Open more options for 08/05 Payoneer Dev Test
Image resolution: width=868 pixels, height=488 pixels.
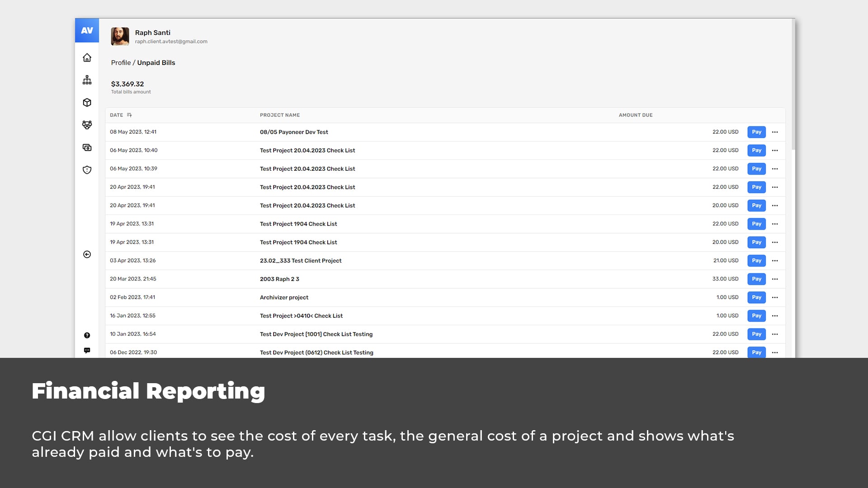[775, 132]
